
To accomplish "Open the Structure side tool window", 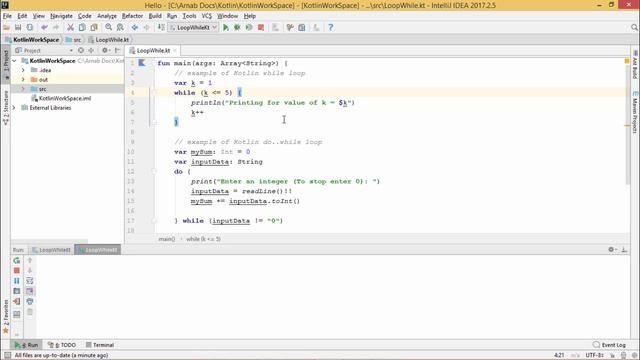I will click(6, 107).
